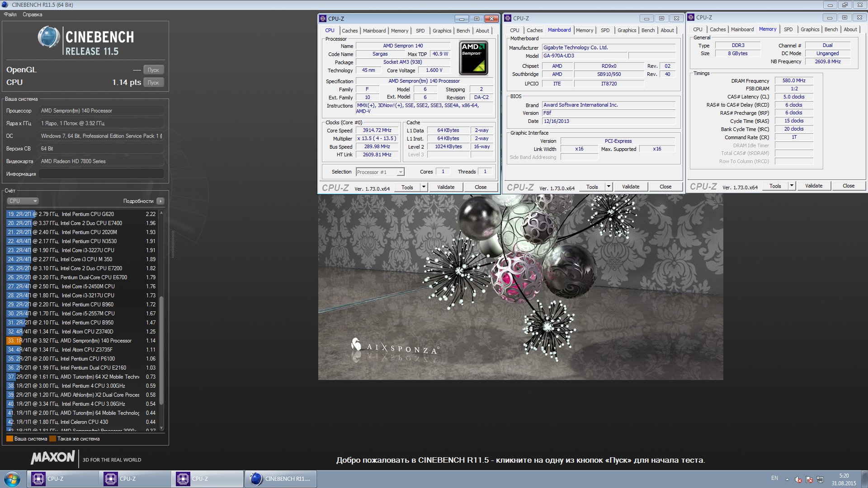The height and width of the screenshot is (488, 868).
Task: Select Processor #1 selection dropdown
Action: pos(380,172)
